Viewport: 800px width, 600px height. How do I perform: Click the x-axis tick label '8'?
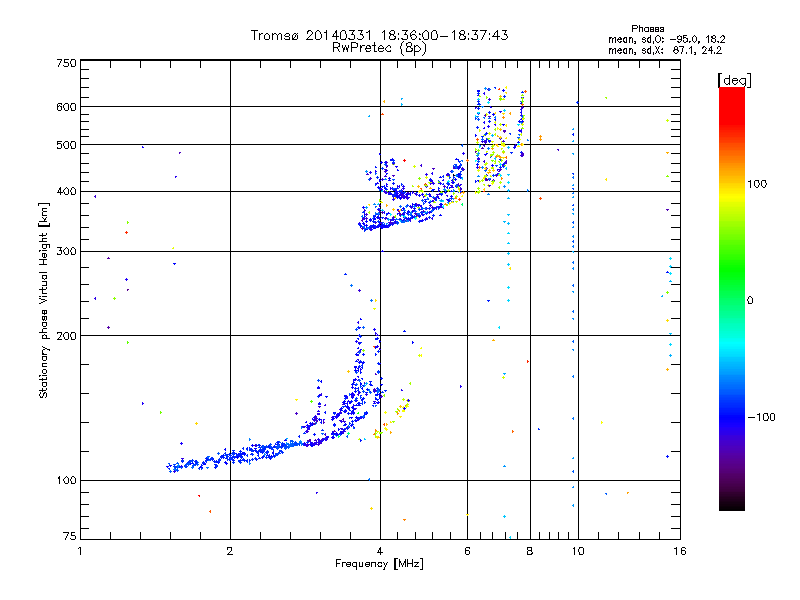pyautogui.click(x=530, y=551)
